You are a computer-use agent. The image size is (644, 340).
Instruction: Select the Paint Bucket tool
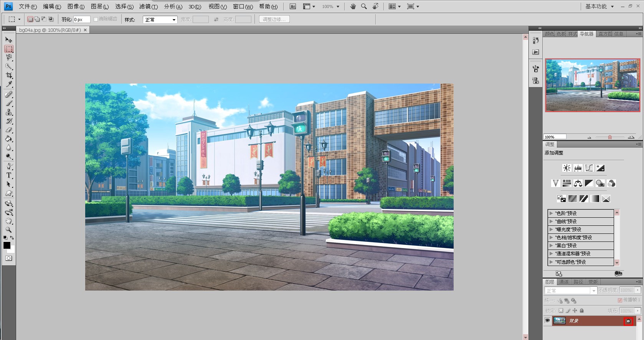[8, 139]
